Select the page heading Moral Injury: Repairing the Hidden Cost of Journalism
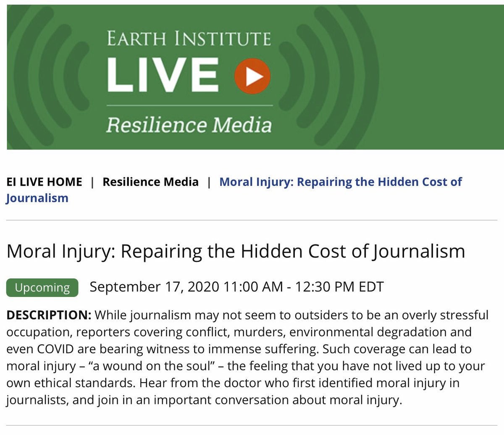Screen dimensions: 504x435 point(236,252)
